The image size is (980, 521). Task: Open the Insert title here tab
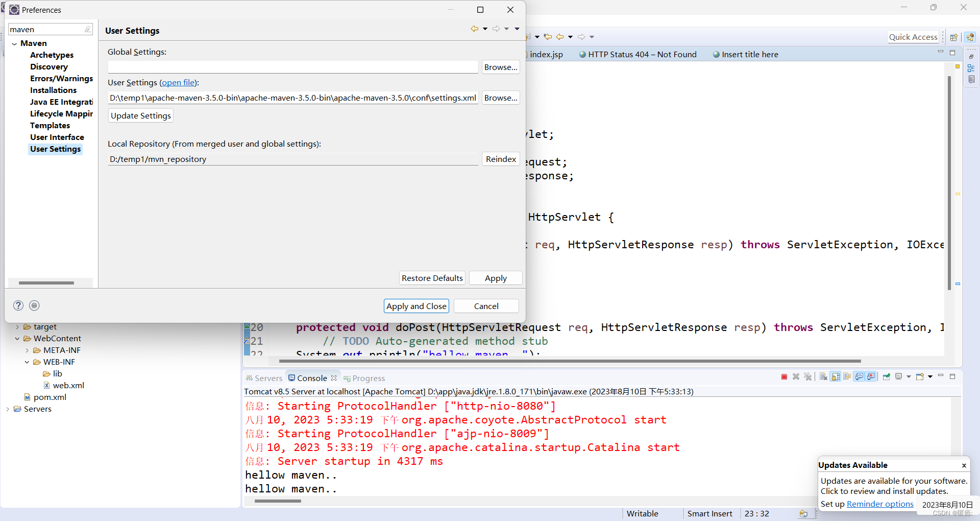click(x=745, y=54)
